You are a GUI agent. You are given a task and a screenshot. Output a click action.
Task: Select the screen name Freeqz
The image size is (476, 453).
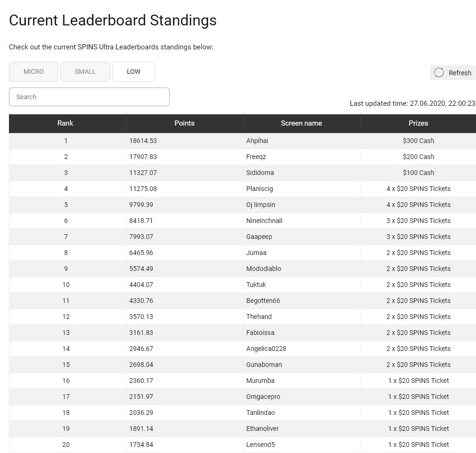pos(256,157)
